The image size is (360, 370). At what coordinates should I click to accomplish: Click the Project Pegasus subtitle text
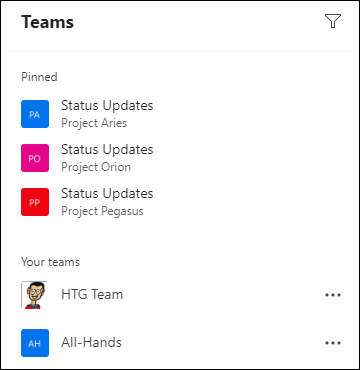pyautogui.click(x=102, y=211)
